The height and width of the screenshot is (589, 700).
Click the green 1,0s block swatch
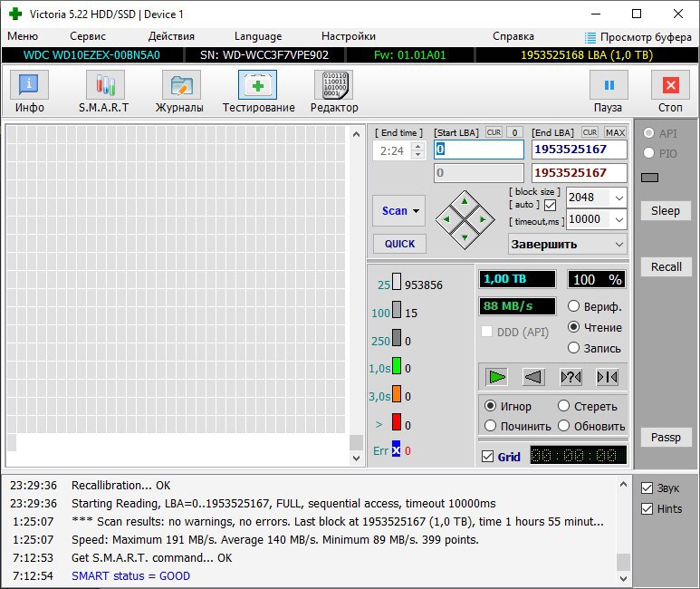[397, 365]
